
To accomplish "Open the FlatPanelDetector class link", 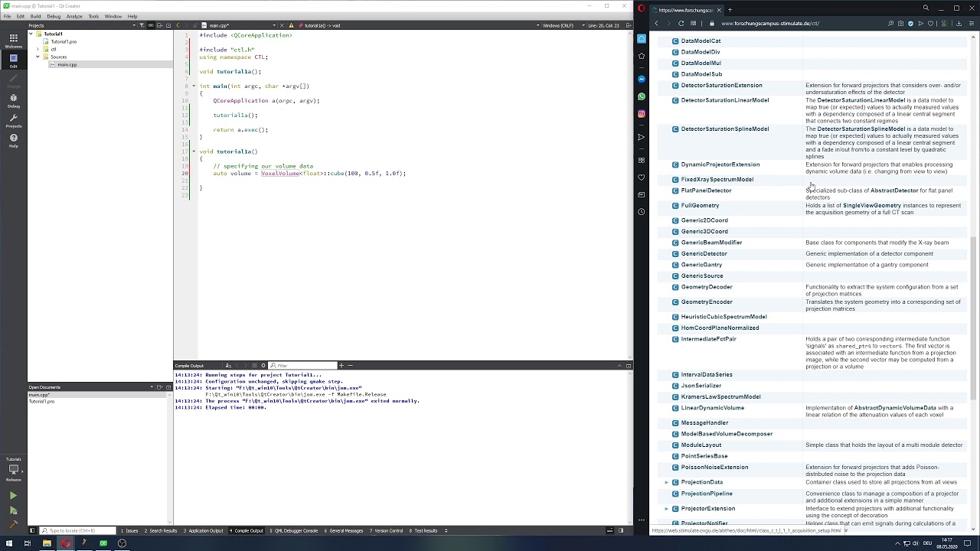I will [706, 191].
